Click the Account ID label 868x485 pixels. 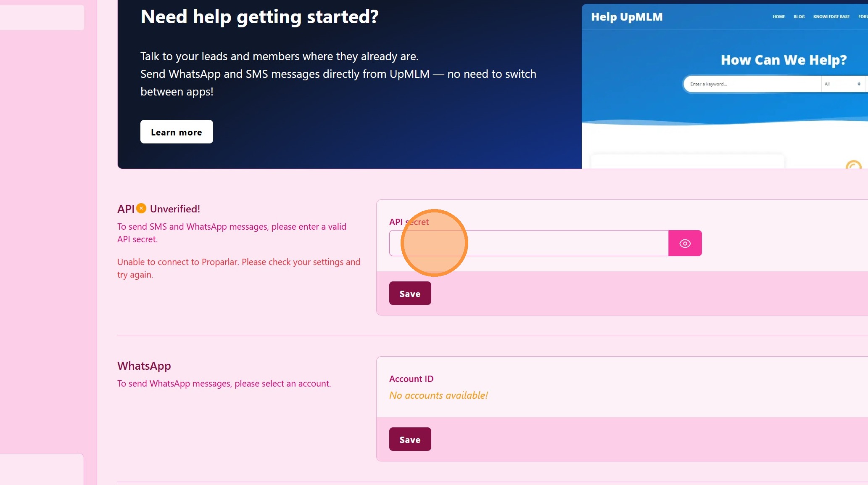pos(411,379)
